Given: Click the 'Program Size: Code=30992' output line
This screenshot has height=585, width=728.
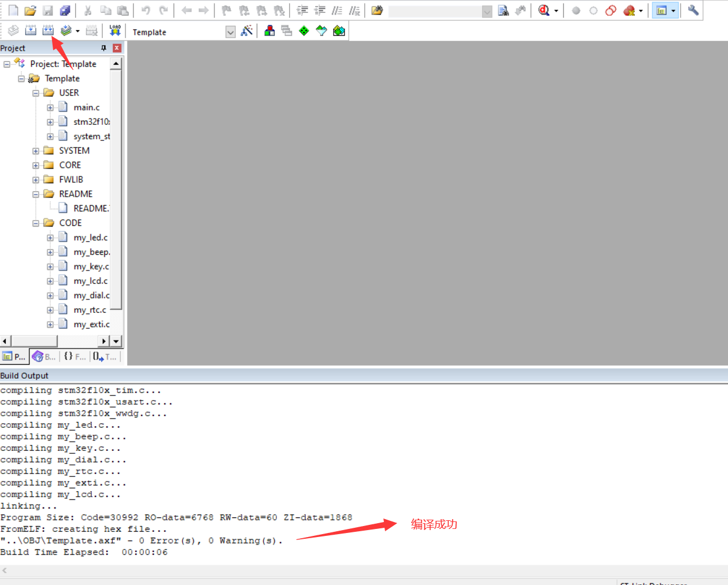Looking at the screenshot, I should click(x=176, y=517).
